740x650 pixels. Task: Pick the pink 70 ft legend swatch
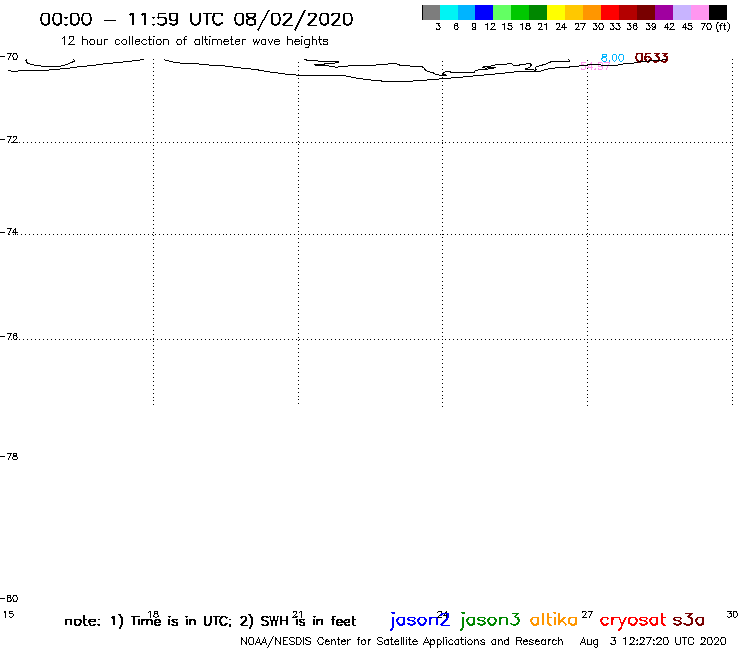pyautogui.click(x=700, y=12)
